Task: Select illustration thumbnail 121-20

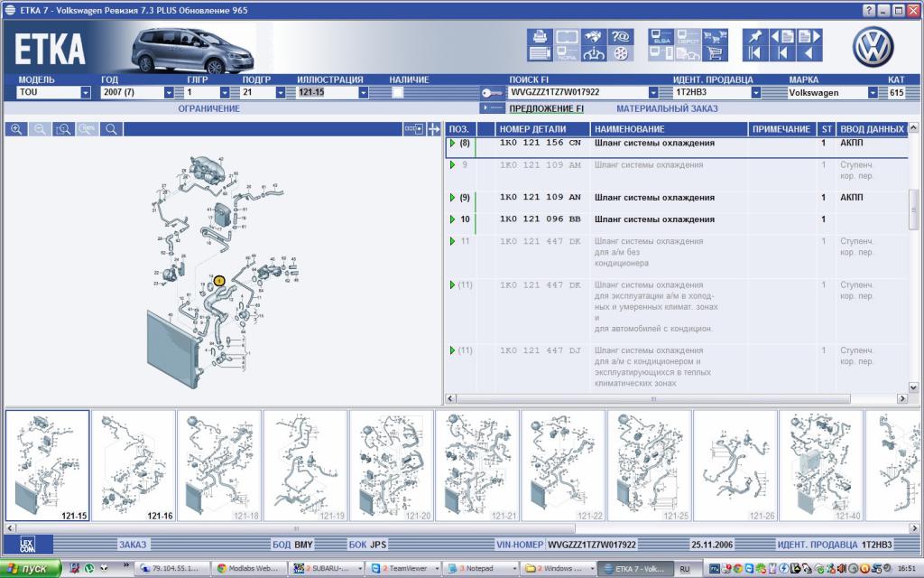Action: [x=392, y=466]
